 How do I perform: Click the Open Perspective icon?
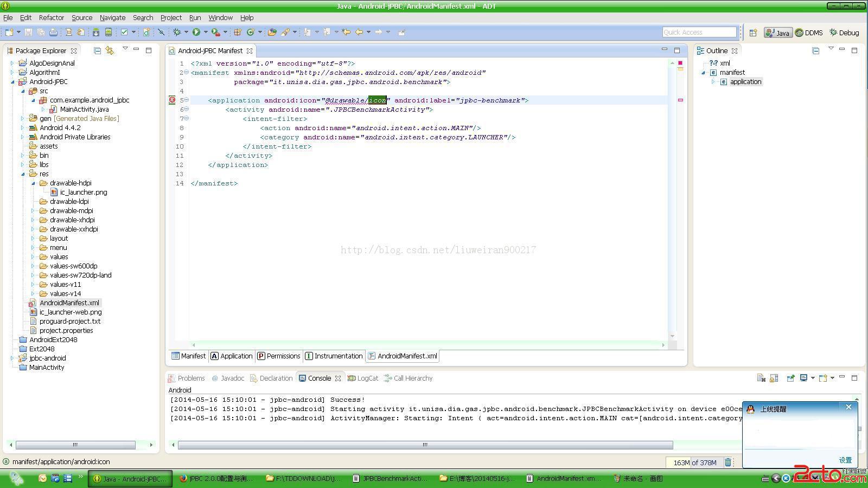tap(753, 33)
